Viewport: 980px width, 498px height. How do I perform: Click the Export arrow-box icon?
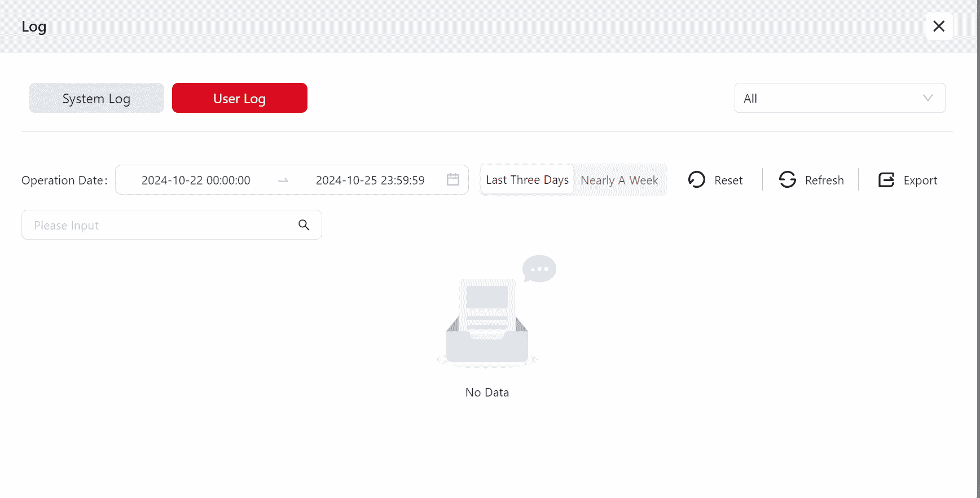coord(886,180)
